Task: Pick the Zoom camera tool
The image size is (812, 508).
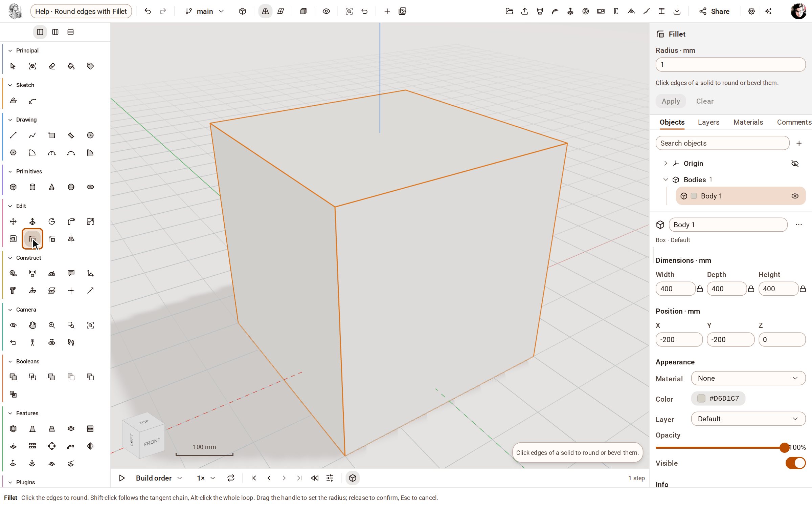Action: pos(52,325)
